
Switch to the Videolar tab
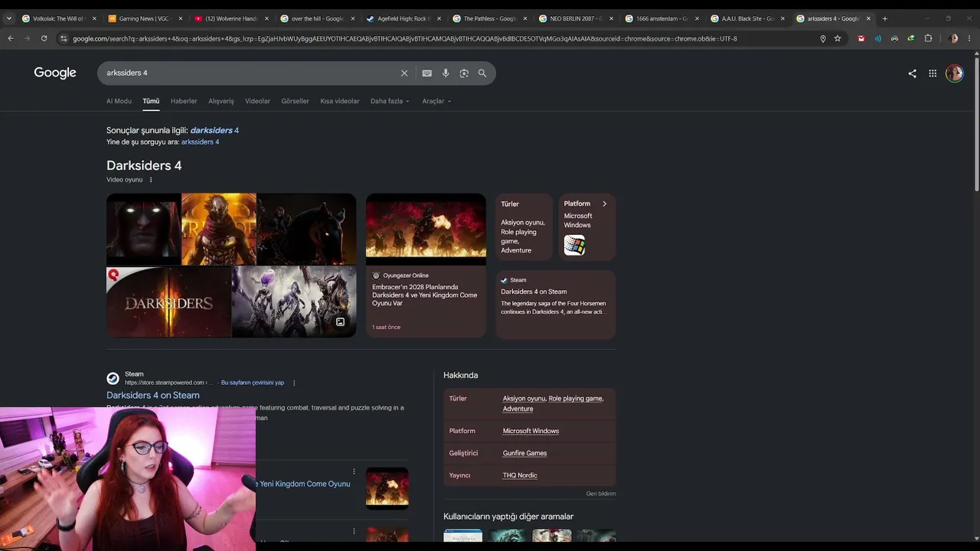257,101
